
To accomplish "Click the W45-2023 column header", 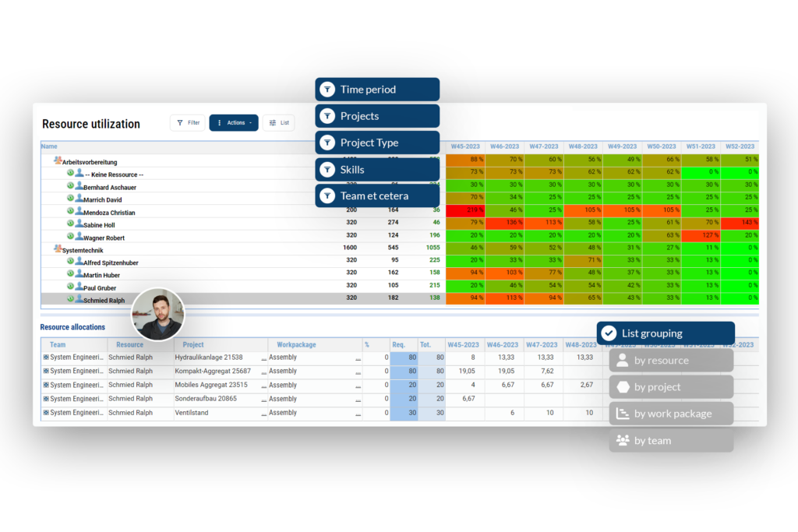I will (465, 146).
